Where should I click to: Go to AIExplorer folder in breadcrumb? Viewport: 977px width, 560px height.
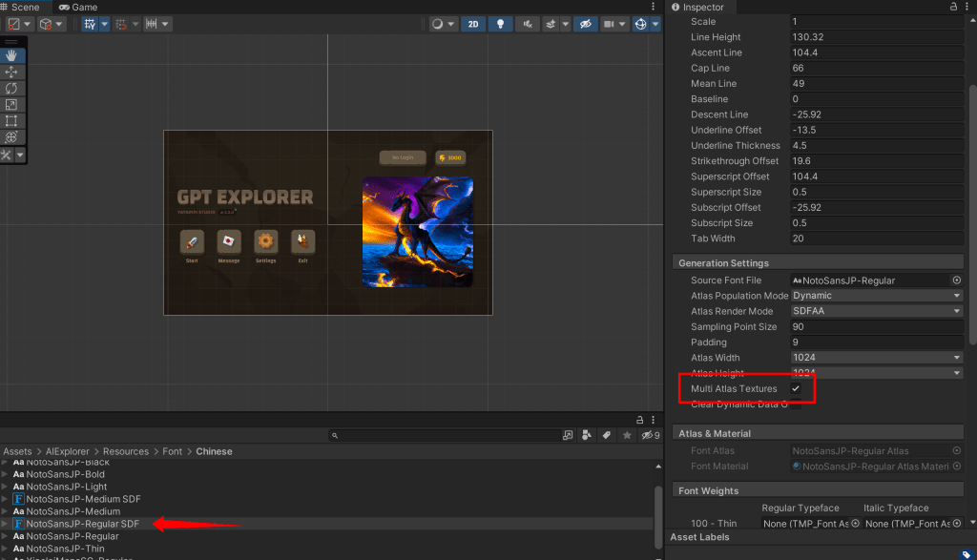tap(68, 451)
